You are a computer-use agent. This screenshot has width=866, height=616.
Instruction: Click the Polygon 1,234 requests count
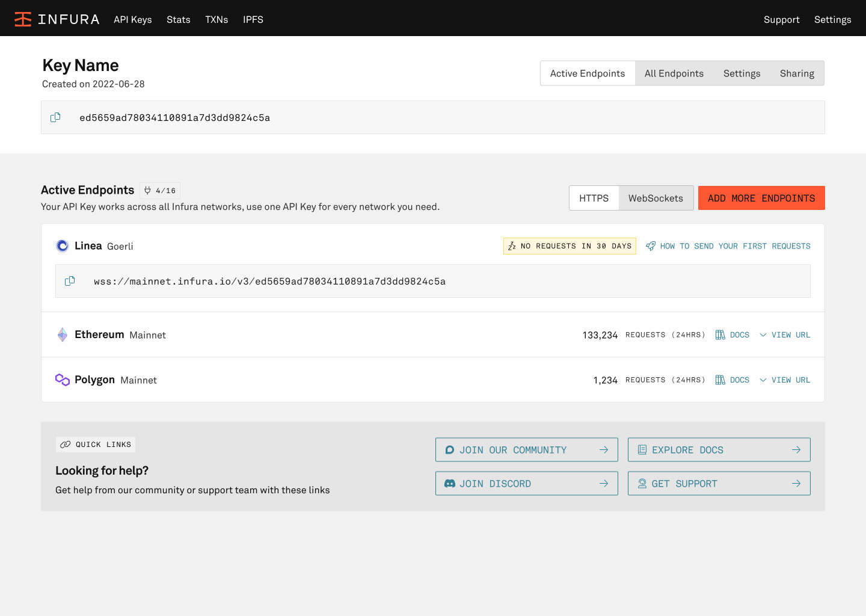tap(606, 380)
